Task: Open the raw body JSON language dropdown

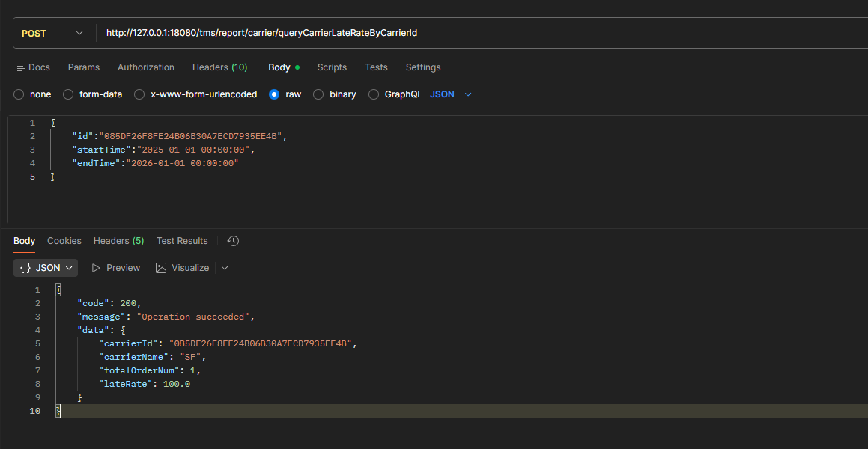Action: (451, 94)
